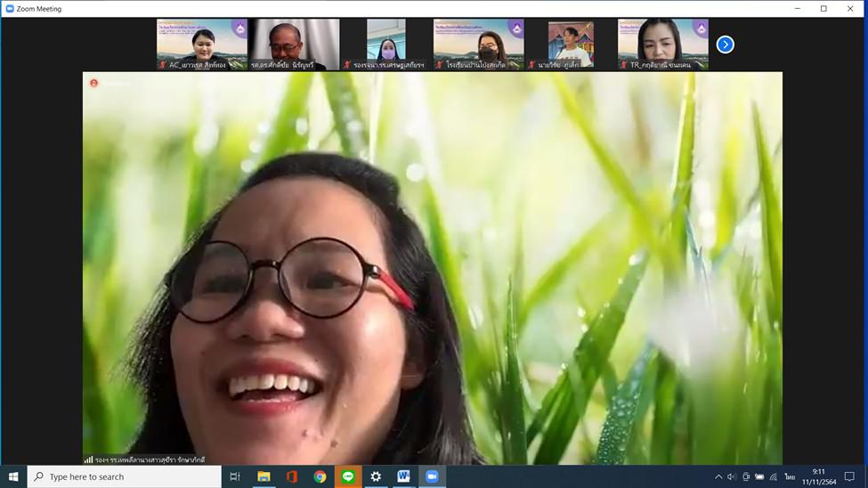Check battery status in system tray
The image size is (868, 488).
(759, 476)
